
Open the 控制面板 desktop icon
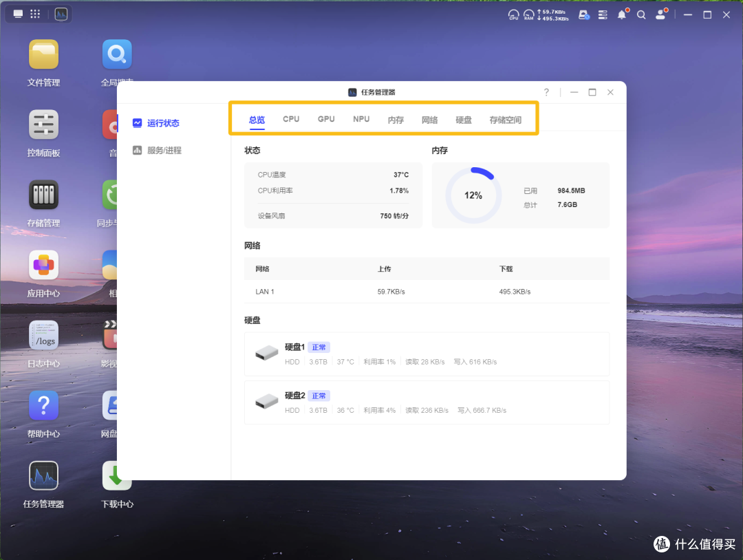pyautogui.click(x=43, y=125)
